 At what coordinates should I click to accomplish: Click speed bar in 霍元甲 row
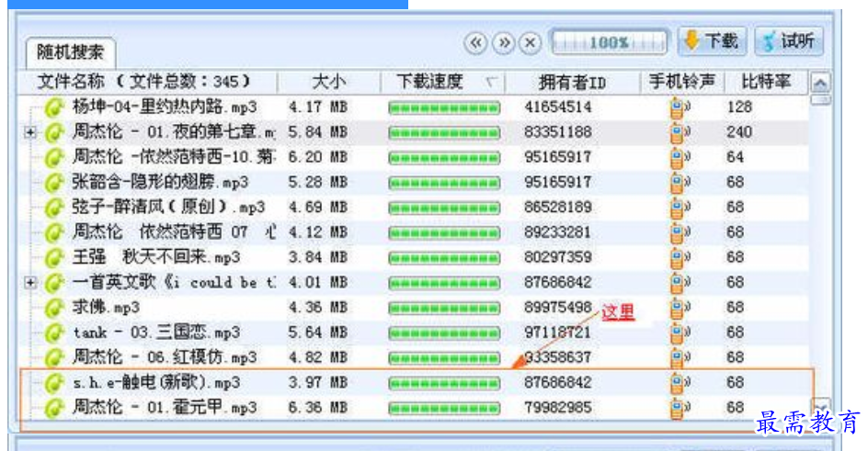point(444,409)
